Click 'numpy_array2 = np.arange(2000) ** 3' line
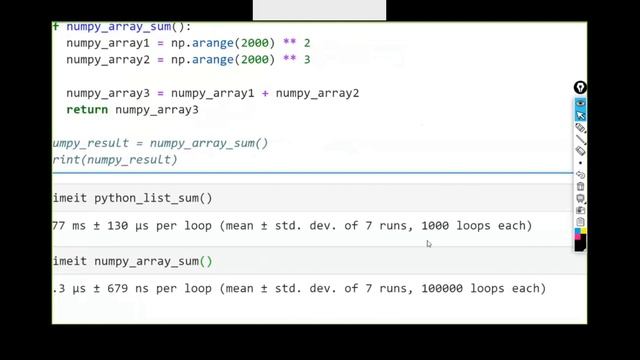Viewport: 640px width, 360px height. [x=188, y=60]
